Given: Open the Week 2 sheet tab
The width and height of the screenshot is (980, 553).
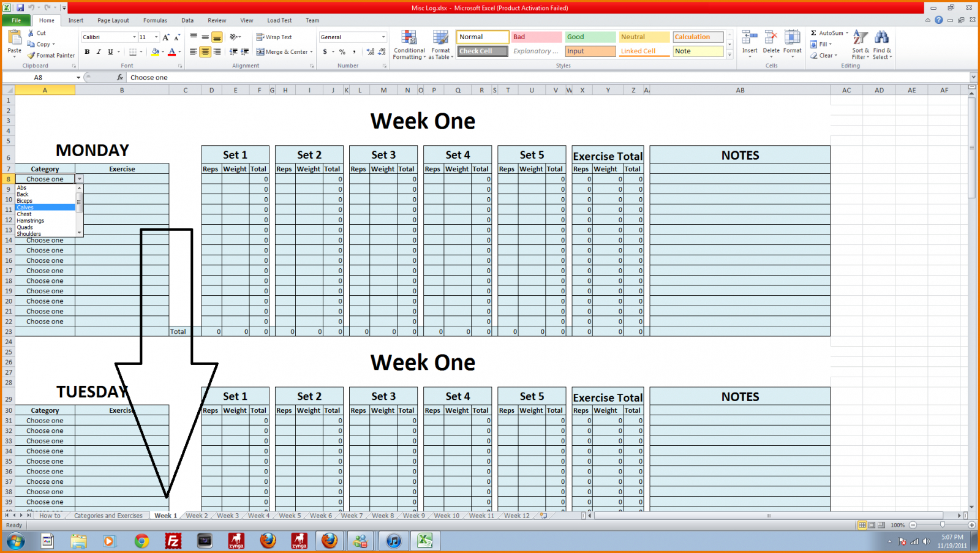Looking at the screenshot, I should 197,516.
